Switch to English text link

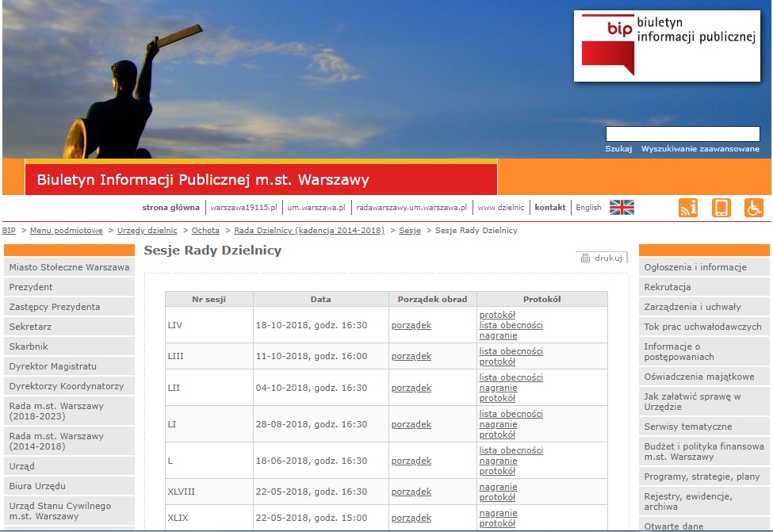pos(588,208)
